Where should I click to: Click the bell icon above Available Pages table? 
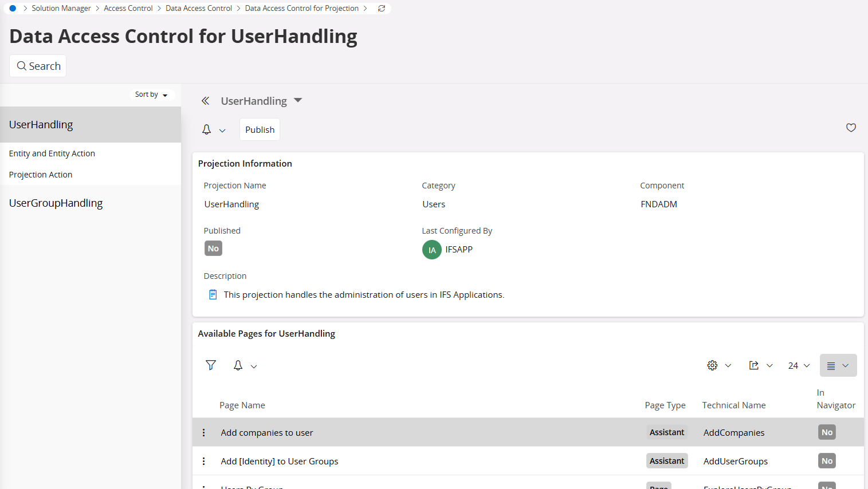(x=238, y=365)
